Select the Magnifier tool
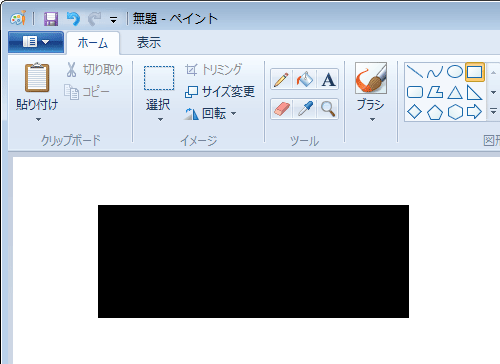Screen dimensions: 500x364 pos(328,109)
